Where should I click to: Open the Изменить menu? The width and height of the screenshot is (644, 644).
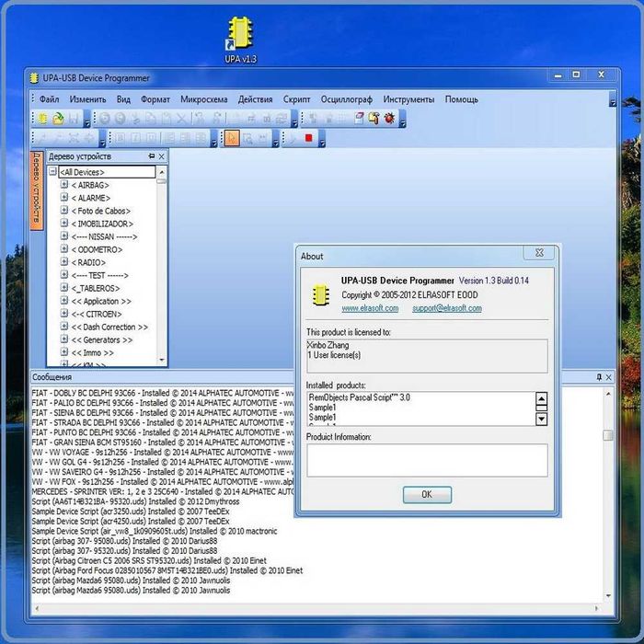88,99
